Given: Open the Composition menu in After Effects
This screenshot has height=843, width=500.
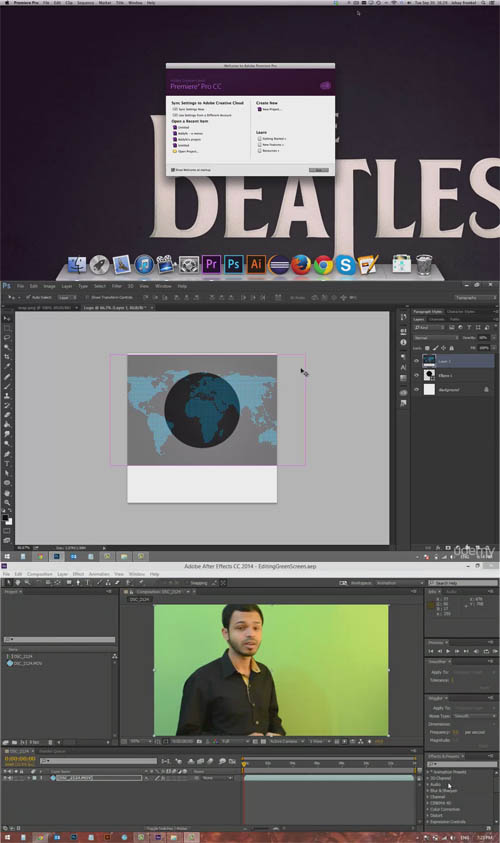Looking at the screenshot, I should coord(40,574).
